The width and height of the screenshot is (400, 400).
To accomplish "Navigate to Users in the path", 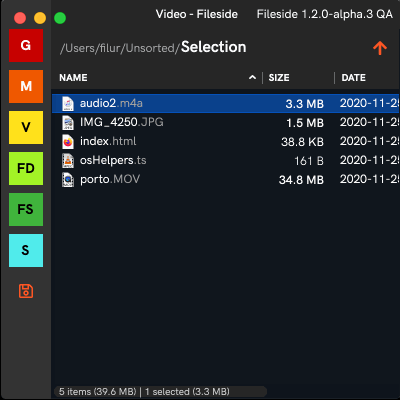I will (80, 48).
